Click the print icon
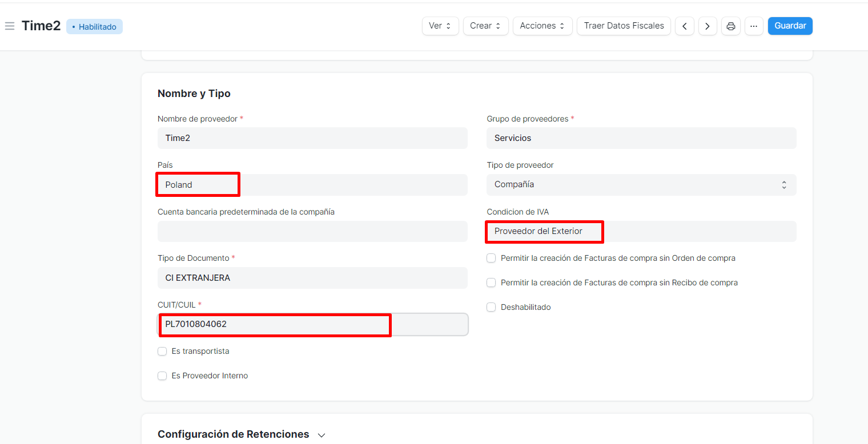The image size is (868, 444). 731,26
